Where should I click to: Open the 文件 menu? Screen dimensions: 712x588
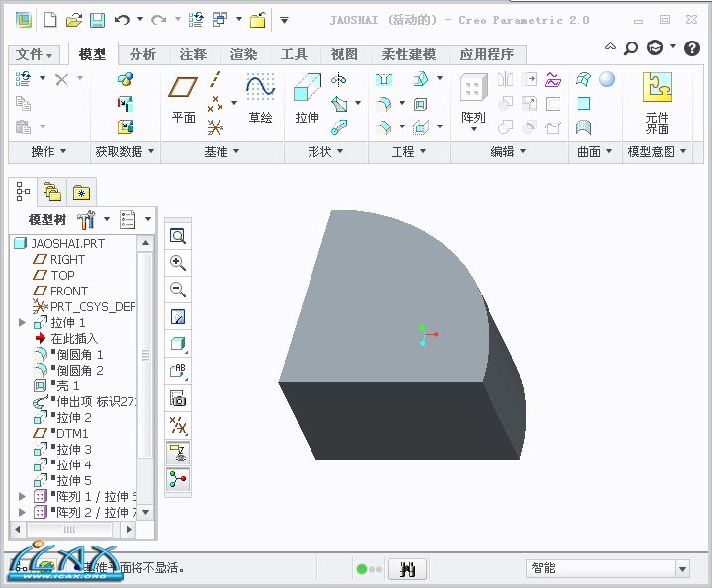[36, 55]
